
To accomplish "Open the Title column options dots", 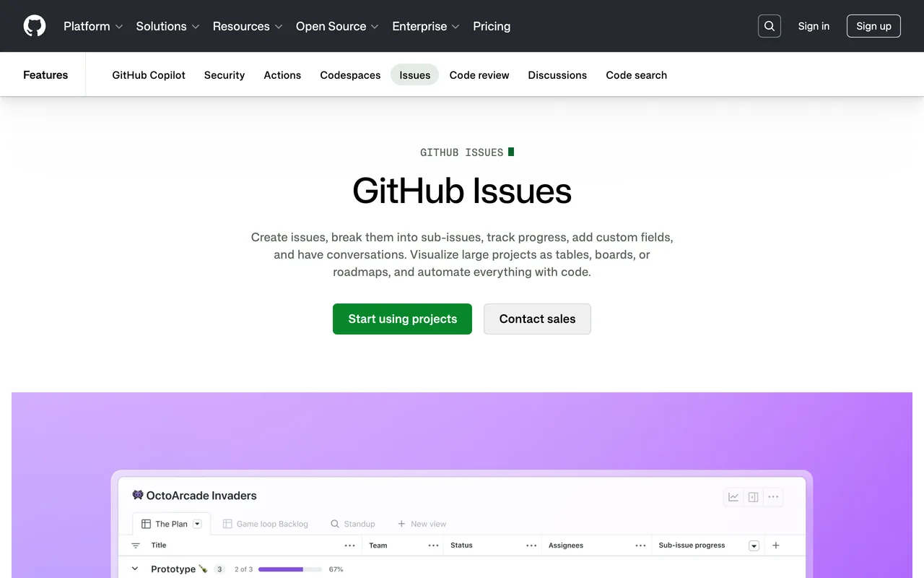I will pyautogui.click(x=349, y=545).
